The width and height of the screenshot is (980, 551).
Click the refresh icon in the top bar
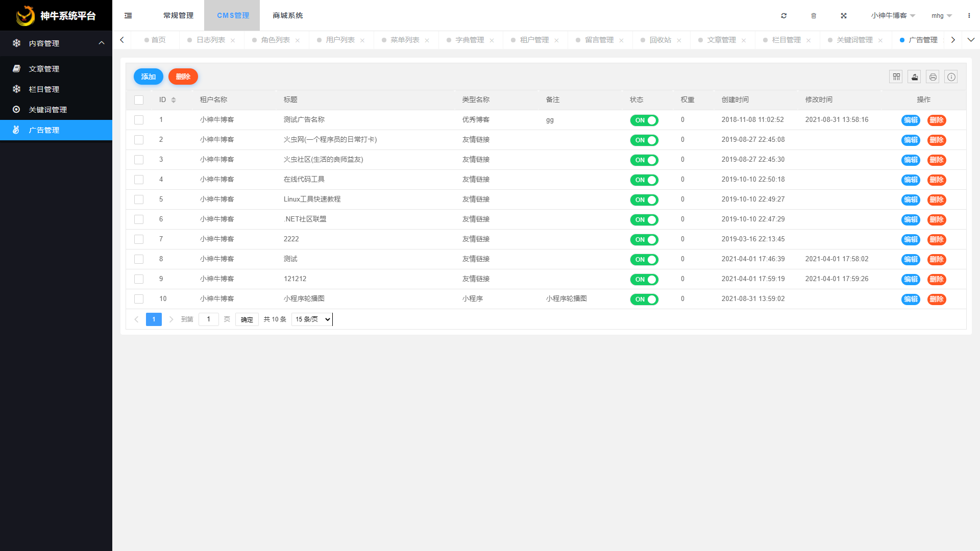pyautogui.click(x=783, y=15)
